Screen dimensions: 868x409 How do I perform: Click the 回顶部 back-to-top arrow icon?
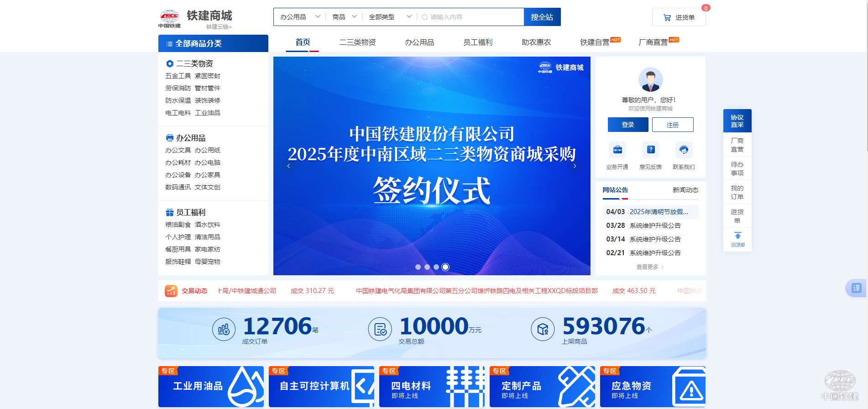737,236
